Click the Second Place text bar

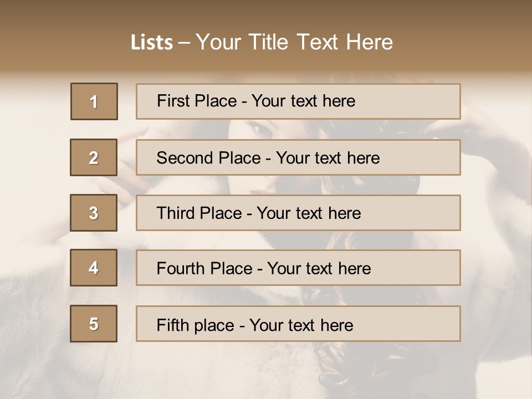298,157
